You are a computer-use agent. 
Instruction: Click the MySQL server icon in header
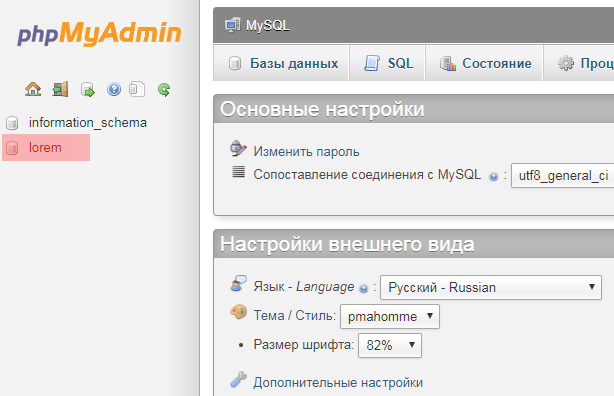(233, 25)
